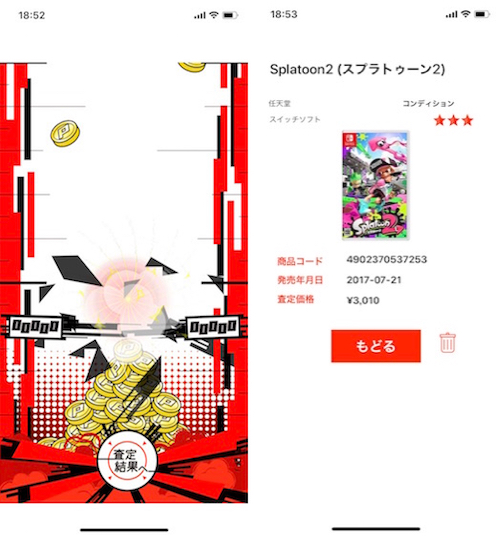Delete item with the trash can icon

pyautogui.click(x=448, y=342)
